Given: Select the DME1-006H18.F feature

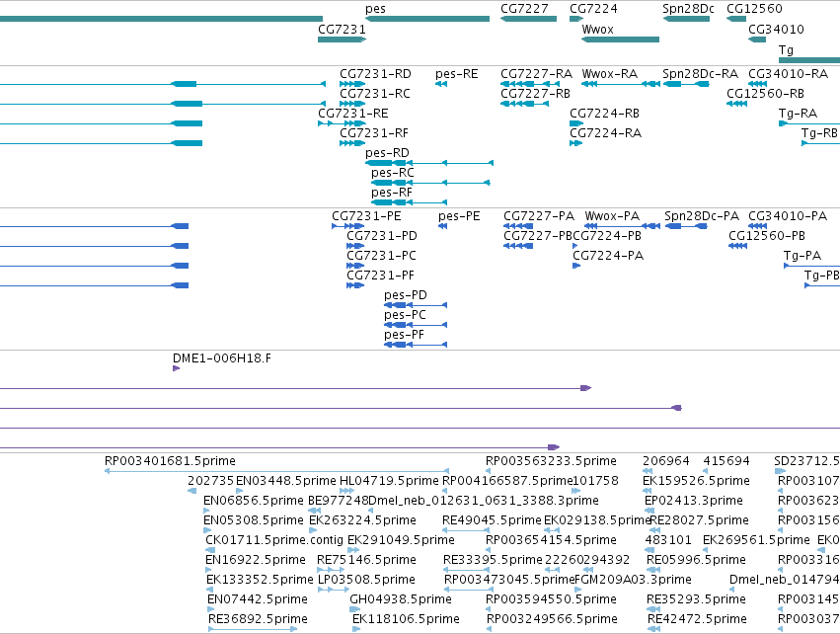Looking at the screenshot, I should pos(222,358).
